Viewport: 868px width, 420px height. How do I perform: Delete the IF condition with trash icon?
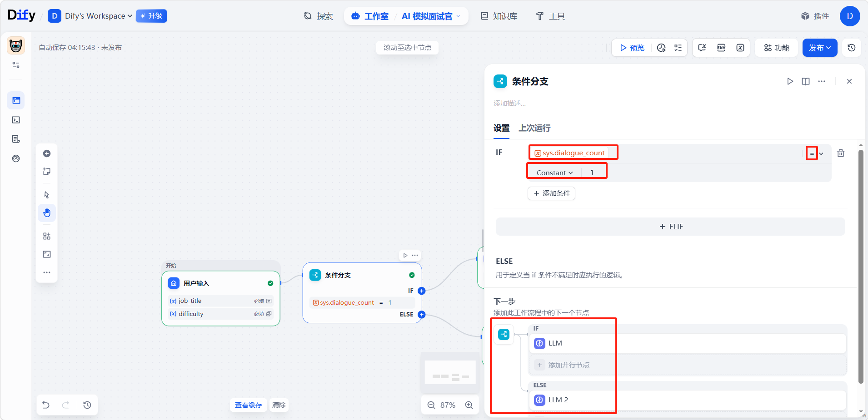coord(841,153)
